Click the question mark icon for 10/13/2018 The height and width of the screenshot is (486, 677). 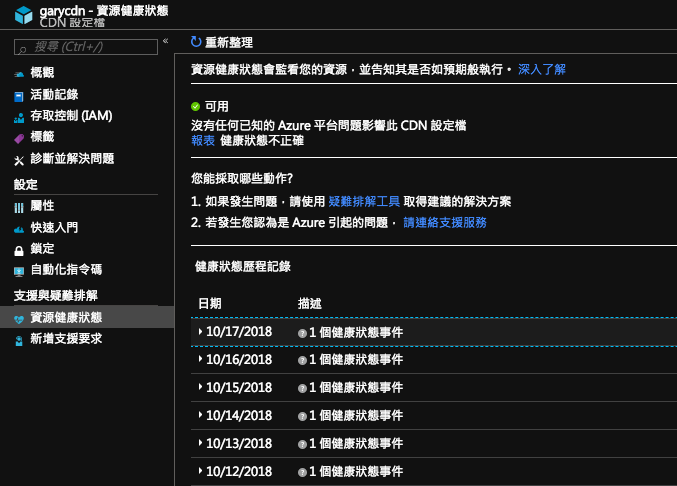click(x=302, y=445)
